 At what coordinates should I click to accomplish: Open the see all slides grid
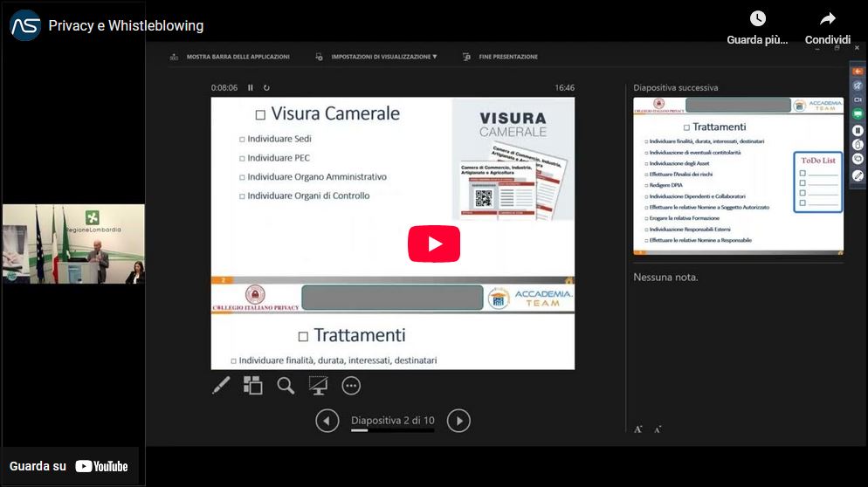(252, 385)
